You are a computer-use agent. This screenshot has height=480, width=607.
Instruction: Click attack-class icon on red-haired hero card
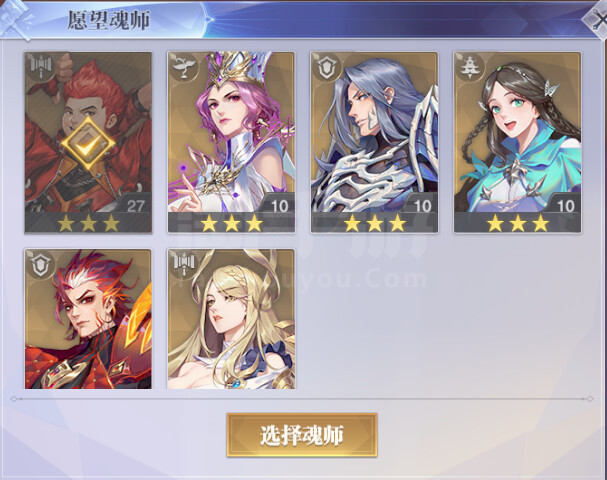tap(41, 67)
